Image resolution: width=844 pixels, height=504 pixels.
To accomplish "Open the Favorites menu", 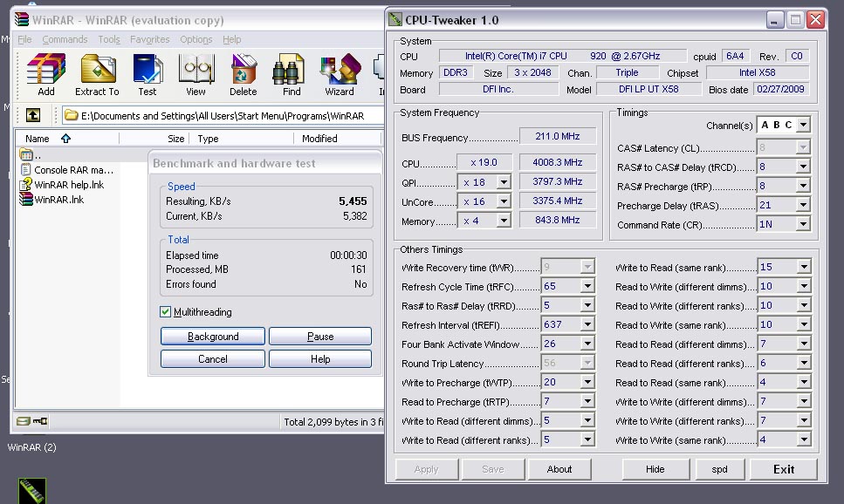I will [149, 39].
